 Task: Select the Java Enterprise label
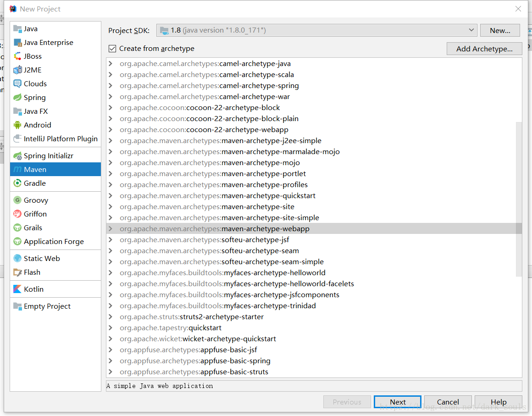[x=49, y=42]
